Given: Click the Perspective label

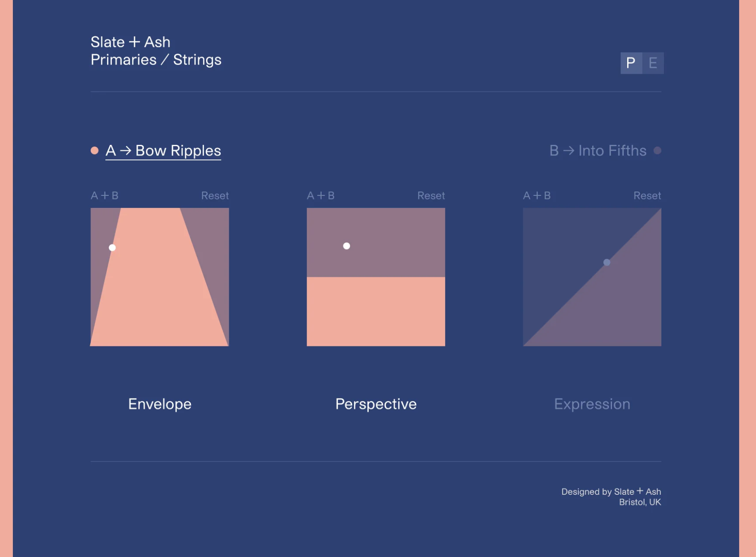Looking at the screenshot, I should [x=376, y=404].
